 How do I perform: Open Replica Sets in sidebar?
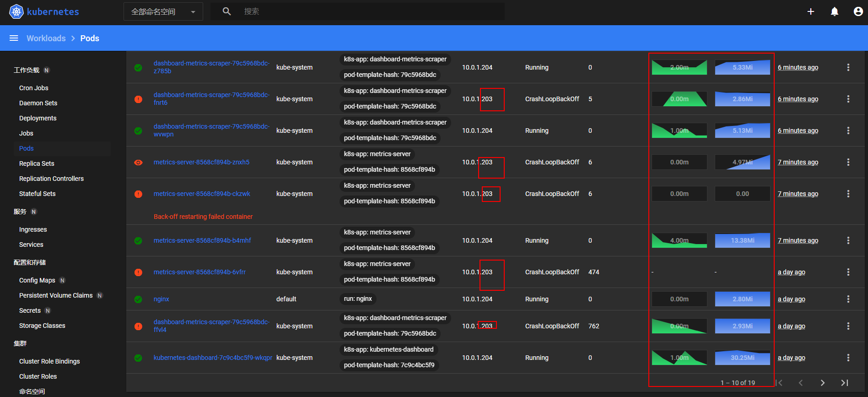click(37, 163)
